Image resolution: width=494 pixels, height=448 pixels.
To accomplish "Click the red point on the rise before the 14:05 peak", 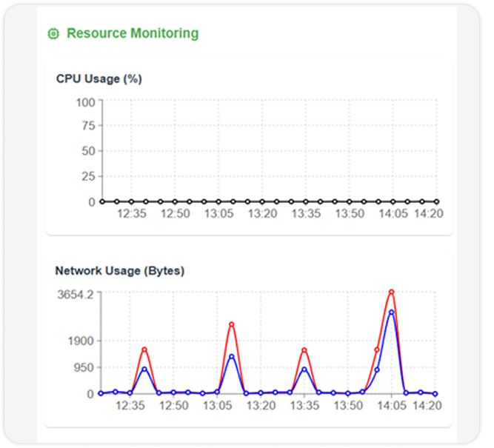I will [377, 350].
